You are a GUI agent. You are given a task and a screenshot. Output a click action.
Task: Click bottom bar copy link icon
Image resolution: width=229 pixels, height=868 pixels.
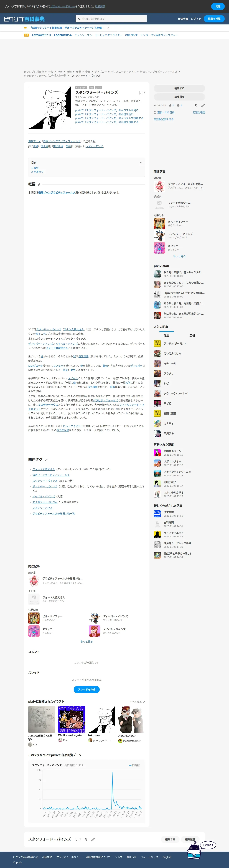tap(93, 839)
